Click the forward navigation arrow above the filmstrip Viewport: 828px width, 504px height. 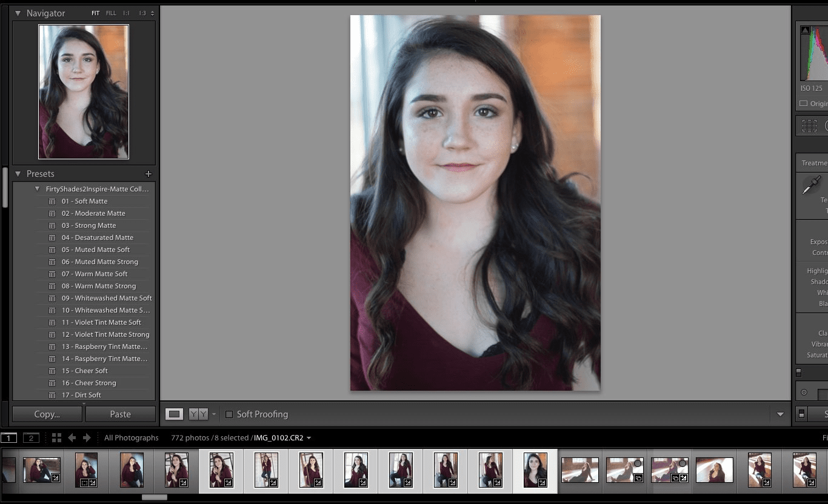[86, 437]
